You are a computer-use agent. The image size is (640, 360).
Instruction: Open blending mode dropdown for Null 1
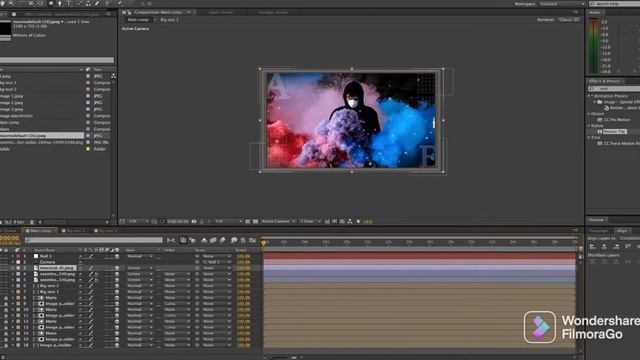click(140, 256)
